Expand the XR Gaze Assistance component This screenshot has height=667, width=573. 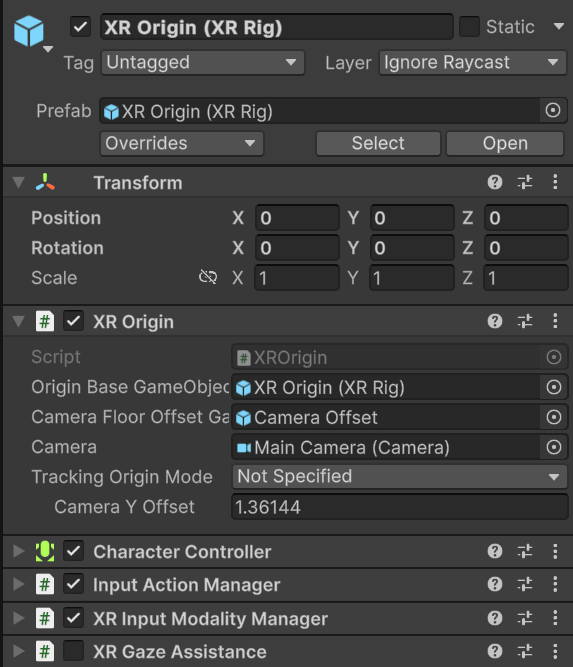click(18, 651)
